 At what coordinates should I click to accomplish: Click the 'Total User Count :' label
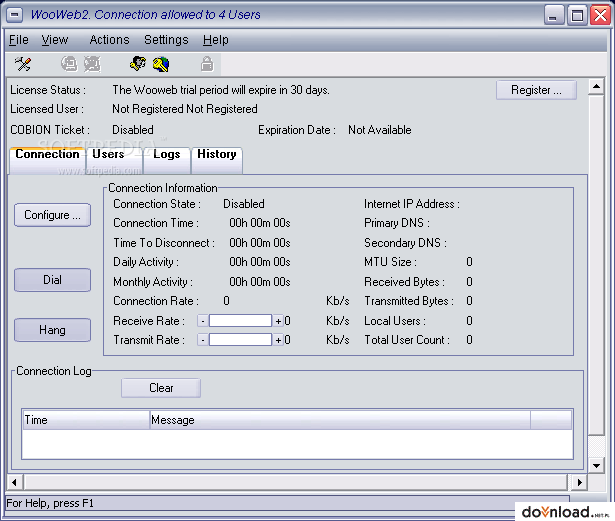click(x=407, y=340)
